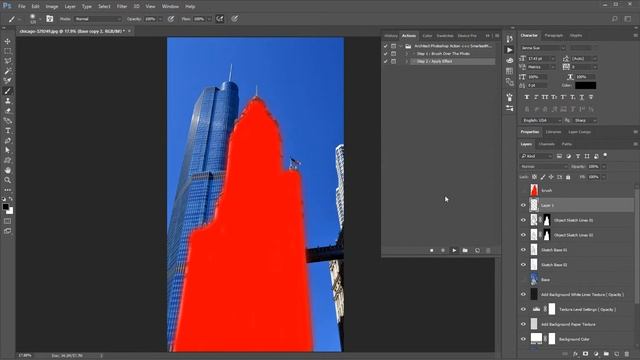Open the Image menu
This screenshot has width=640, height=360.
(x=51, y=7)
